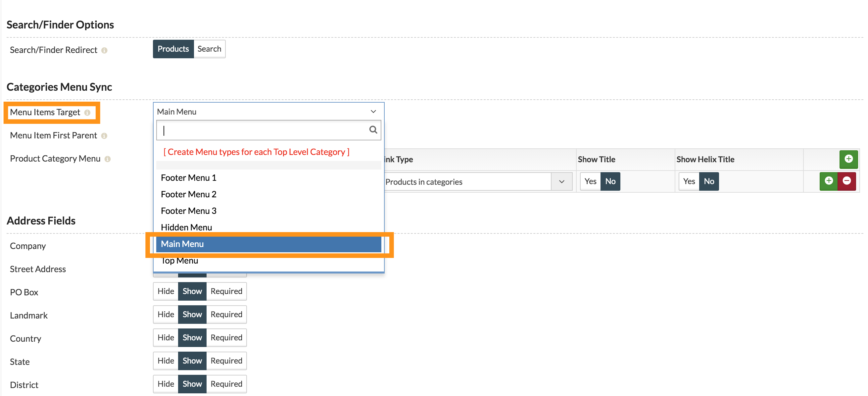Click green plus button in table header
The height and width of the screenshot is (396, 868).
pos(848,159)
